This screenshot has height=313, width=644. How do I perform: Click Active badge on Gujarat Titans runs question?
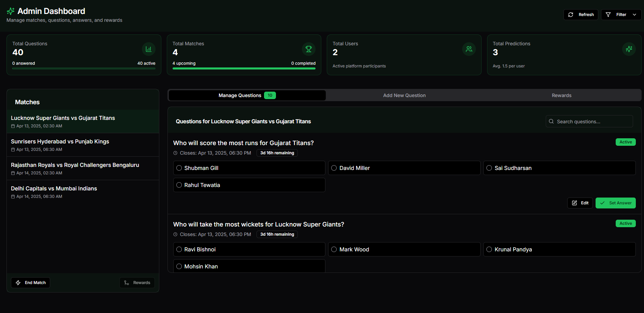pos(626,142)
